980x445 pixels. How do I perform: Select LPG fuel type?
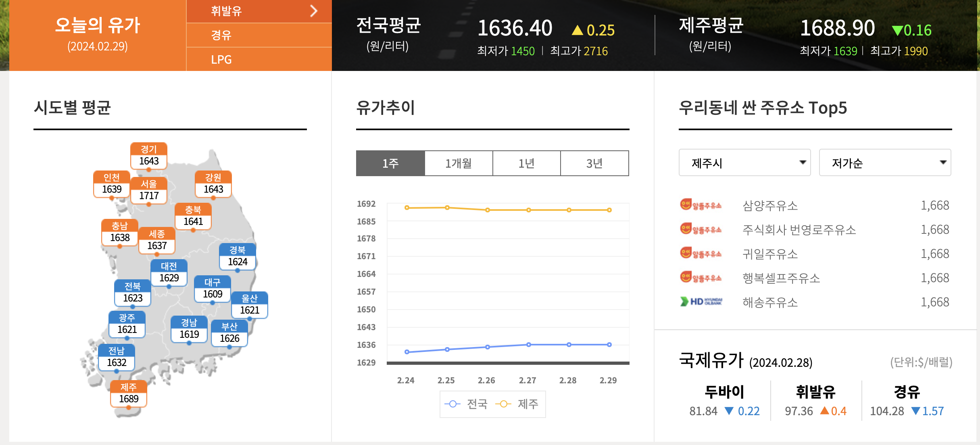(x=221, y=60)
